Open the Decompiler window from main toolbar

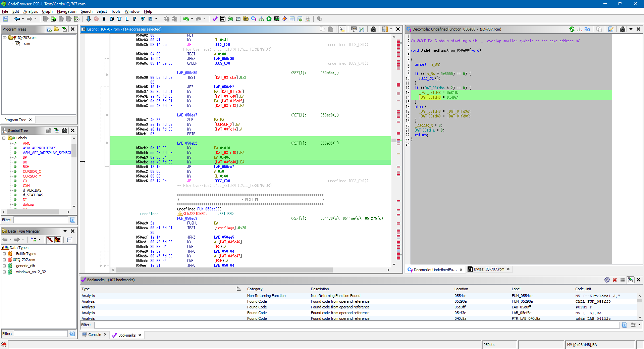point(254,19)
